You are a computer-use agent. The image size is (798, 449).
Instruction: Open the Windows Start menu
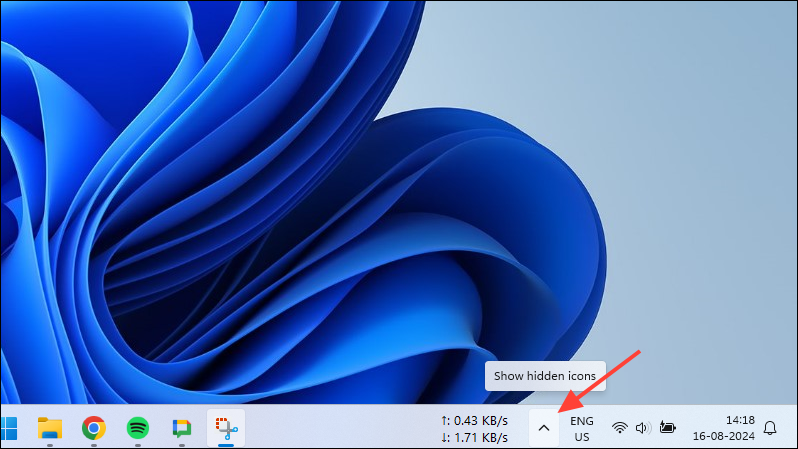[9, 428]
